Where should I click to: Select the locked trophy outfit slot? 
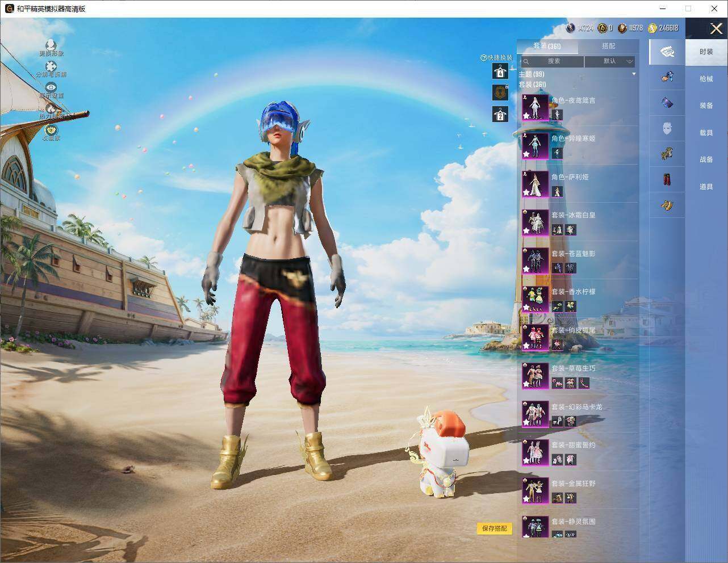(500, 92)
